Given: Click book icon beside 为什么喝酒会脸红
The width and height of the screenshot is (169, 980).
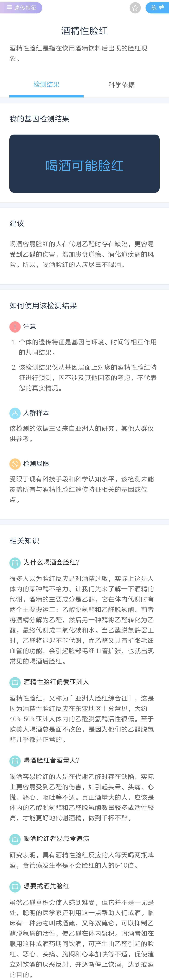Looking at the screenshot, I should coord(15,563).
